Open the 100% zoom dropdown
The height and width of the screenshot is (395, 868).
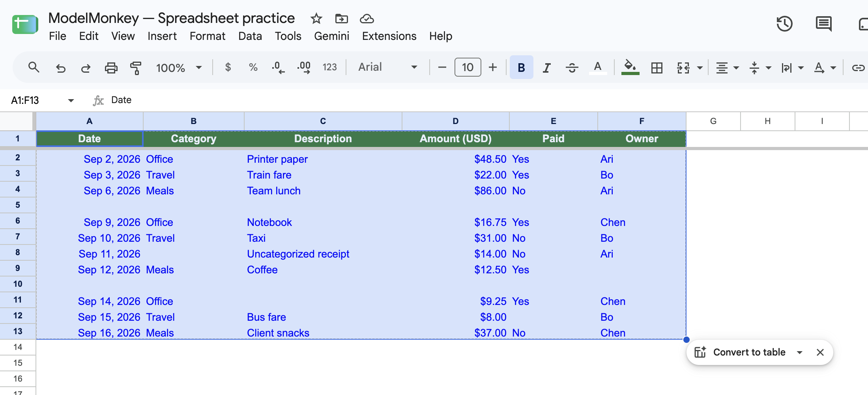179,68
